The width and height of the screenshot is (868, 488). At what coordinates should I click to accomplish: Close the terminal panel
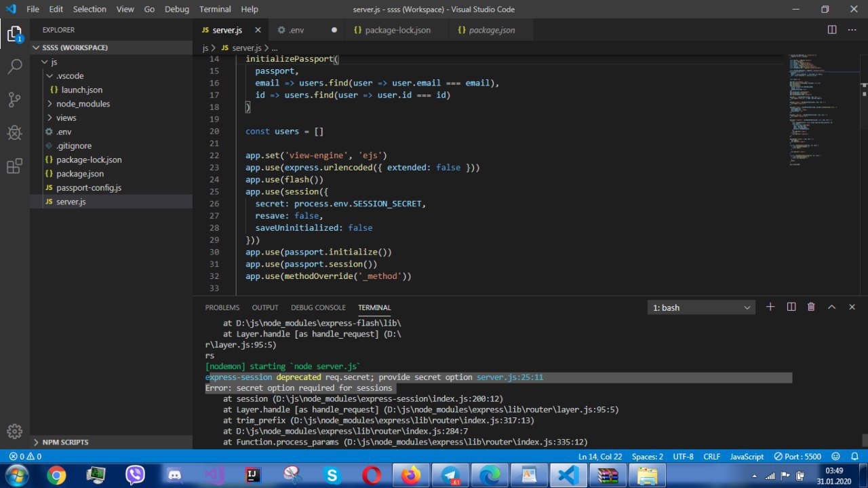(852, 307)
